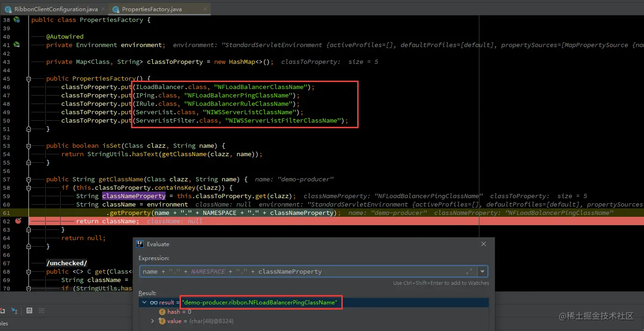Click the Java class icon on RibbonClientConfiguration tab
Viewport: 644px width, 331px height.
click(8, 9)
